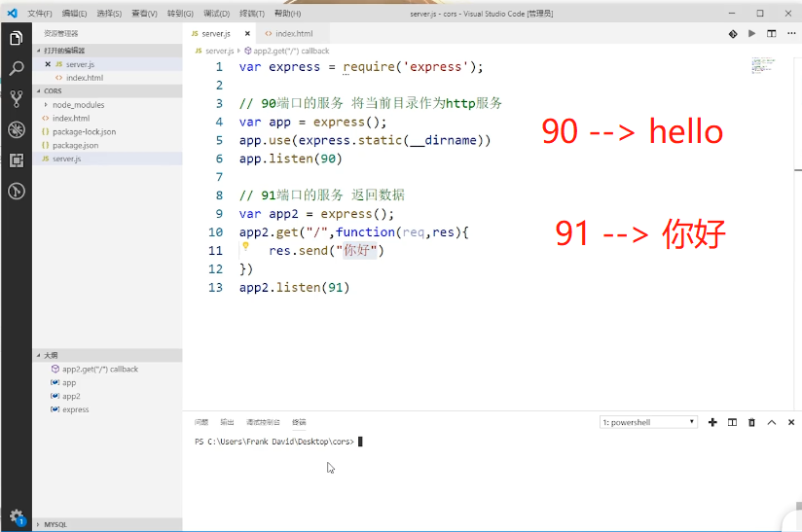
Task: Click the VS Code logo icon
Action: [x=13, y=14]
